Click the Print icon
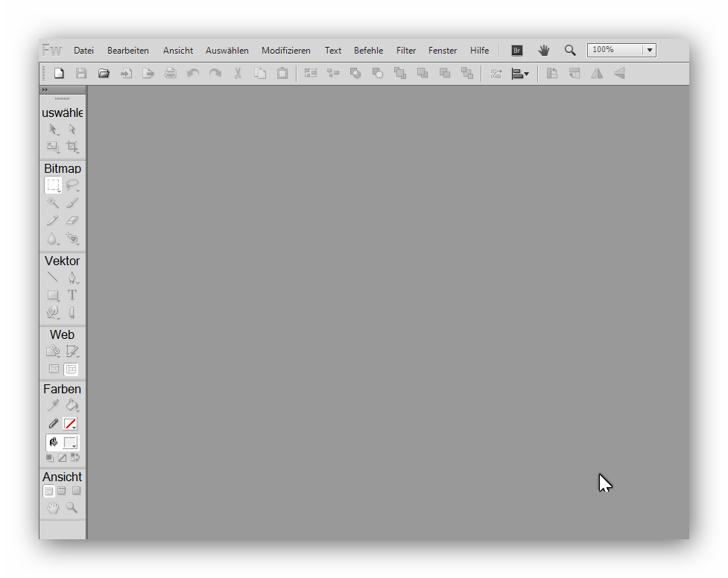The height and width of the screenshot is (578, 728). pos(171,73)
